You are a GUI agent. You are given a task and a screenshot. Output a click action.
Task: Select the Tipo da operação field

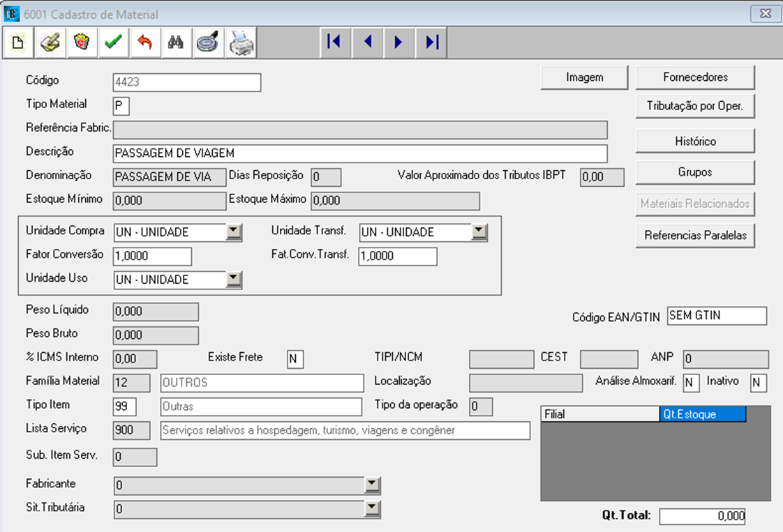(x=480, y=406)
